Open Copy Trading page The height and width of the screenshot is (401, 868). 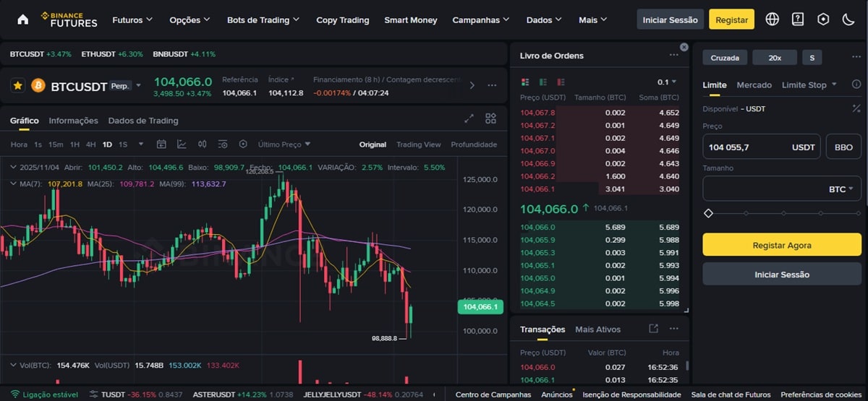tap(342, 20)
